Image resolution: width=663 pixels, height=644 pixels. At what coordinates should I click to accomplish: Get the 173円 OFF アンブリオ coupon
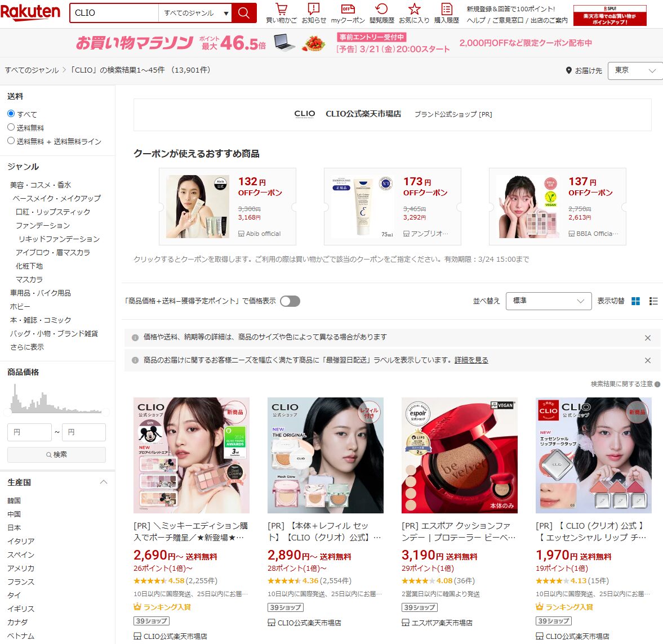pos(393,207)
